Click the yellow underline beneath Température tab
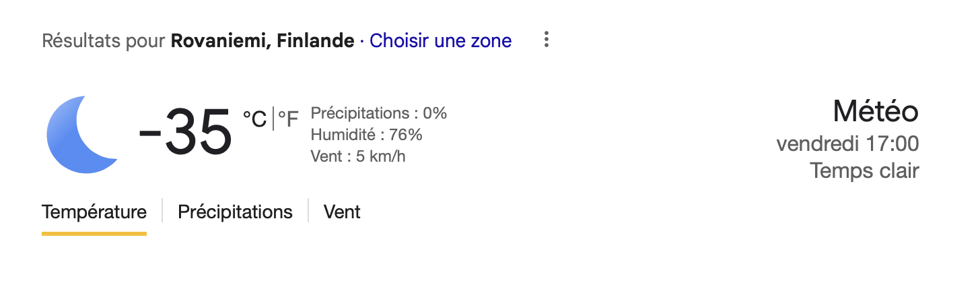The image size is (980, 287). point(94,233)
